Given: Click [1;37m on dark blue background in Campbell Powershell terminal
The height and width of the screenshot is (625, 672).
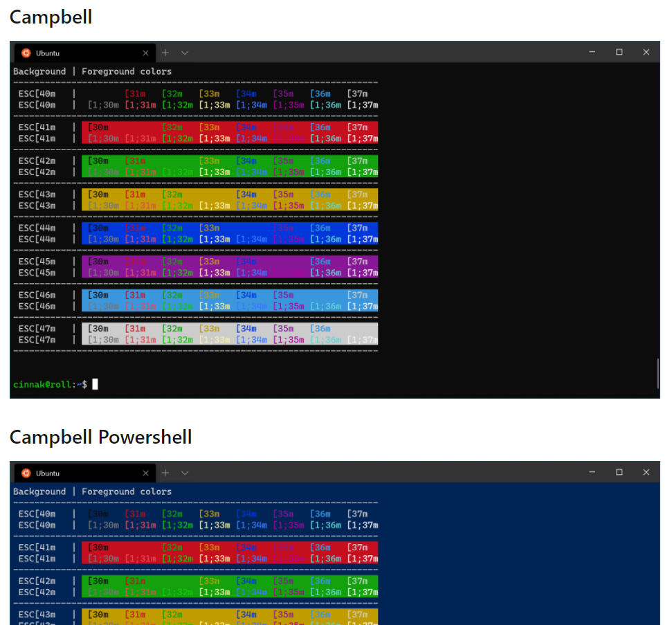Looking at the screenshot, I should (363, 525).
